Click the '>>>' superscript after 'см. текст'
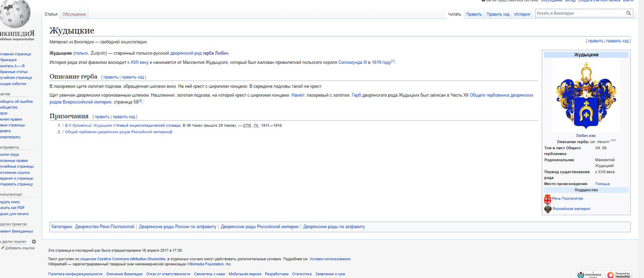 point(613,140)
